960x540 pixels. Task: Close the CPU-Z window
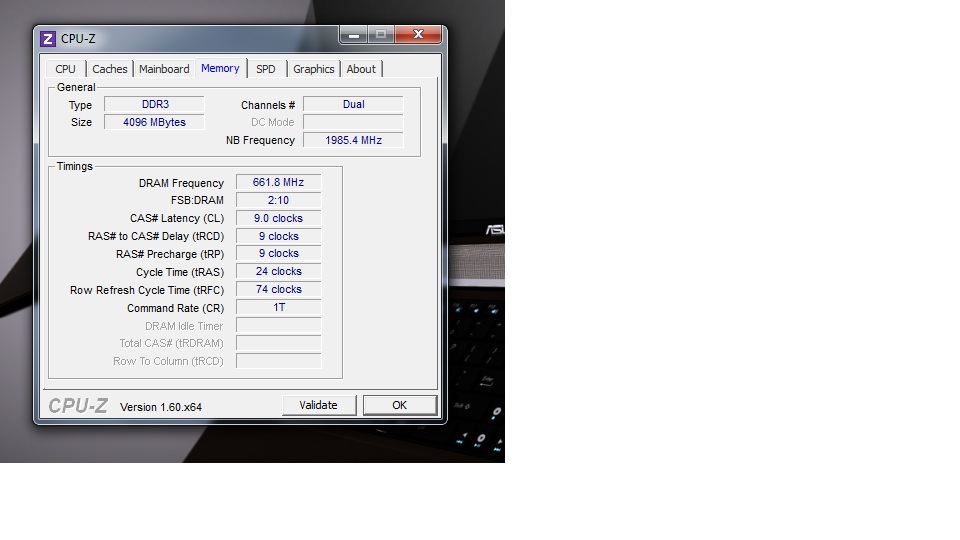[x=418, y=35]
